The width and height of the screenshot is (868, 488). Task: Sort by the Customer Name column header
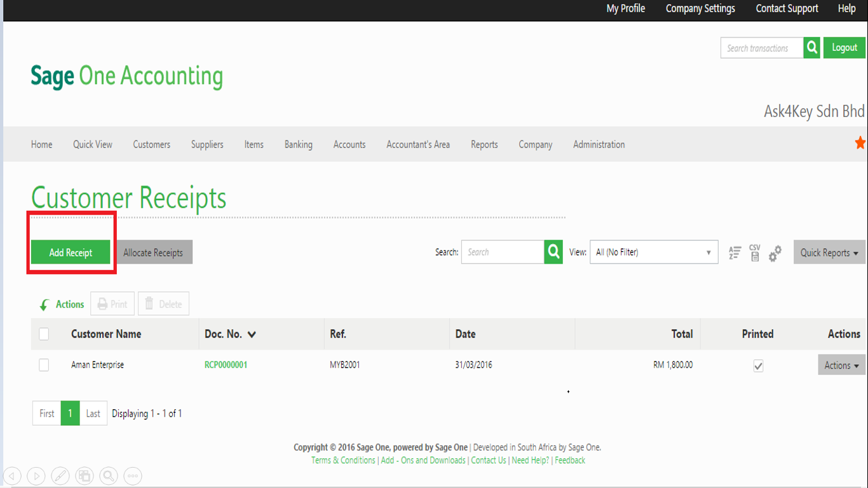click(x=106, y=334)
